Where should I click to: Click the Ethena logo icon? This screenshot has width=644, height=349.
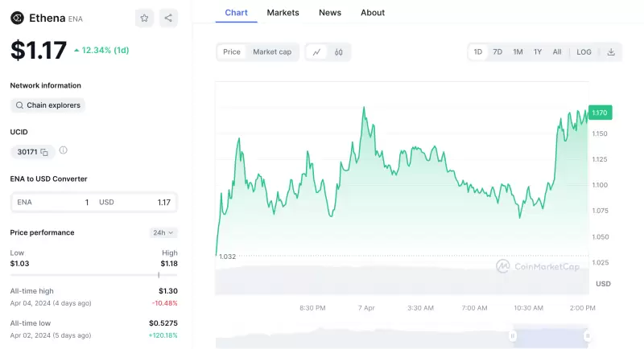point(17,18)
